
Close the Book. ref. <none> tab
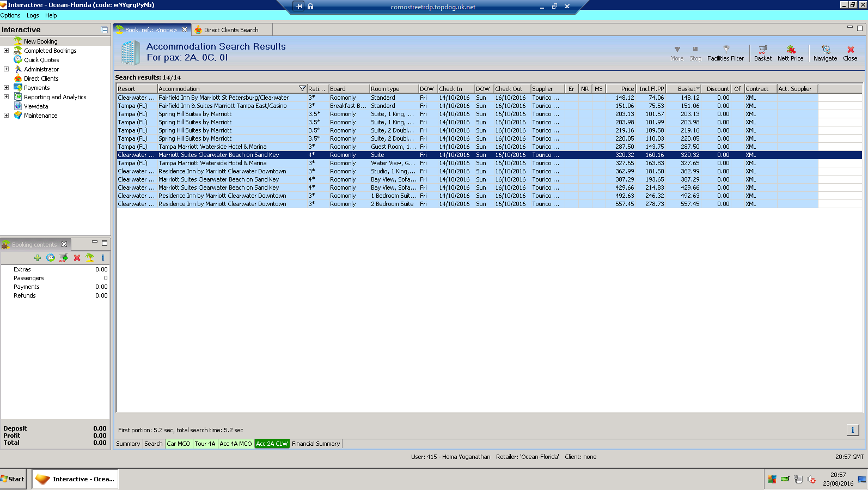pos(185,30)
